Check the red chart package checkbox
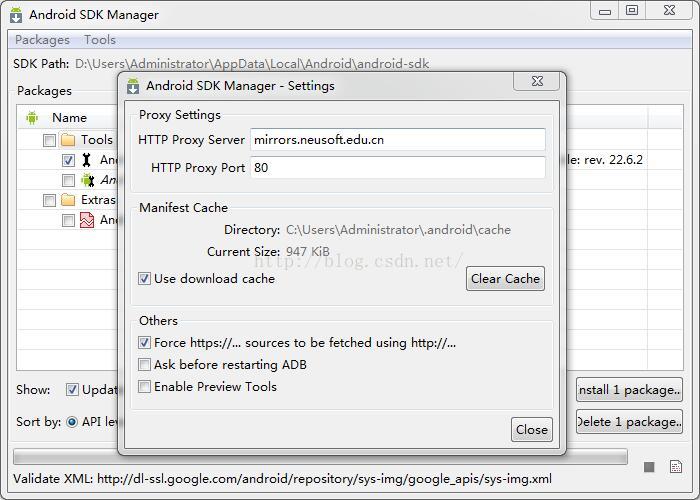700x500 pixels. [68, 220]
